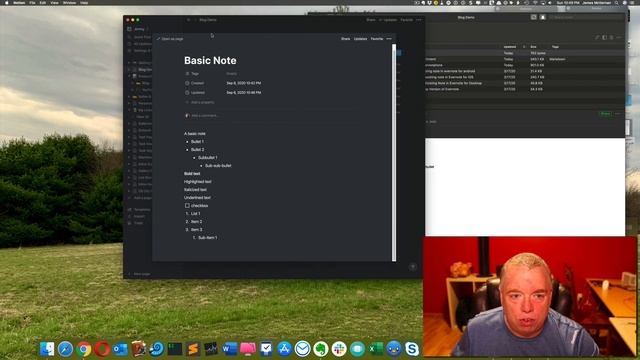Click the Updated property clock icon
This screenshot has height=360, width=640.
(x=187, y=93)
